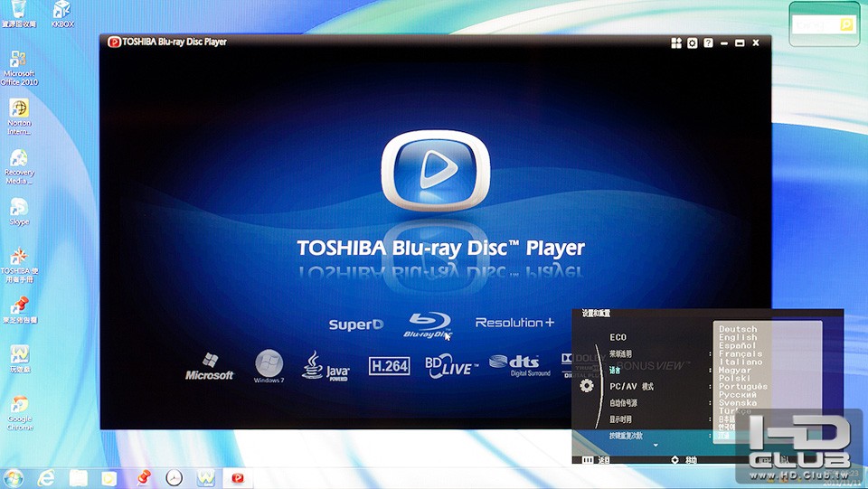Select PC/AV mode in the monitor menu

pos(632,386)
